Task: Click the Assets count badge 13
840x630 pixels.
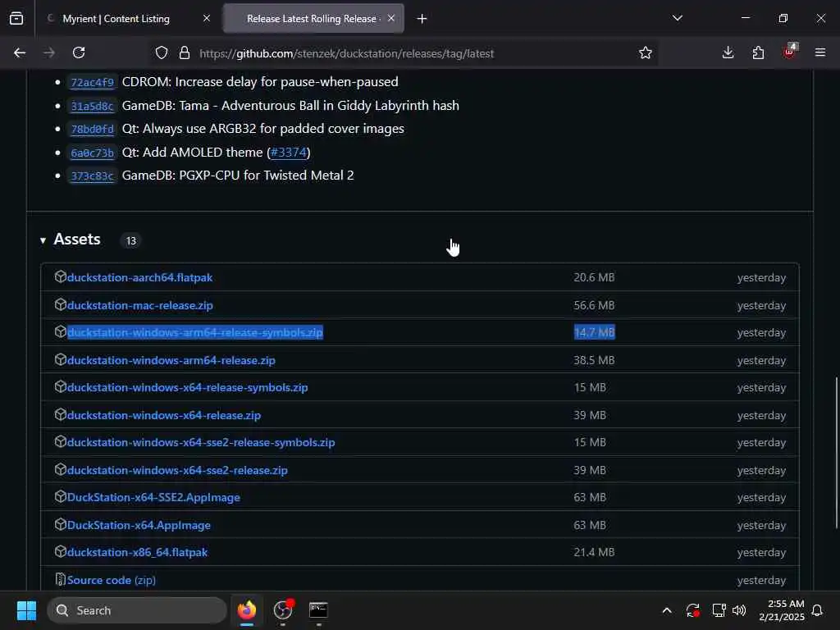Action: (x=130, y=241)
